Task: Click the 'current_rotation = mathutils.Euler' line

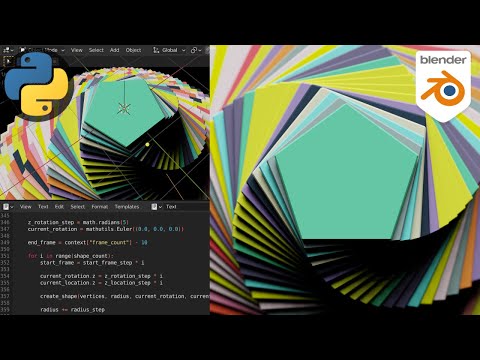Action: (x=106, y=229)
